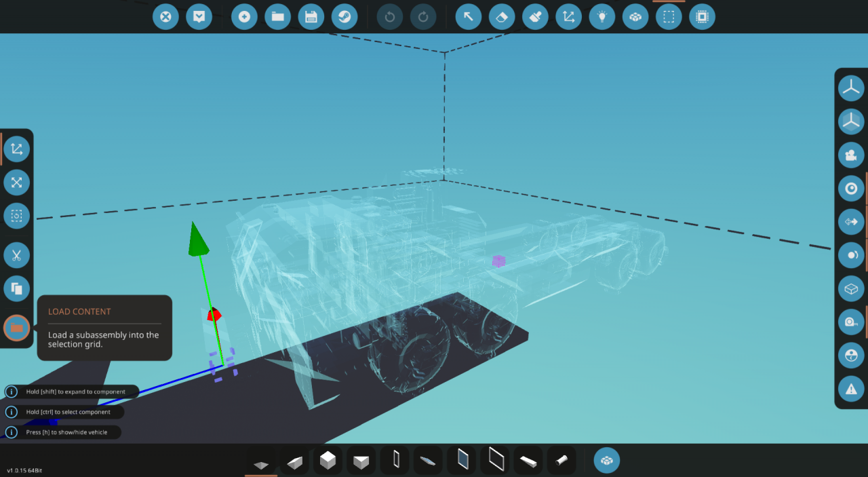
Task: Click the scissors cut tool
Action: pyautogui.click(x=16, y=256)
